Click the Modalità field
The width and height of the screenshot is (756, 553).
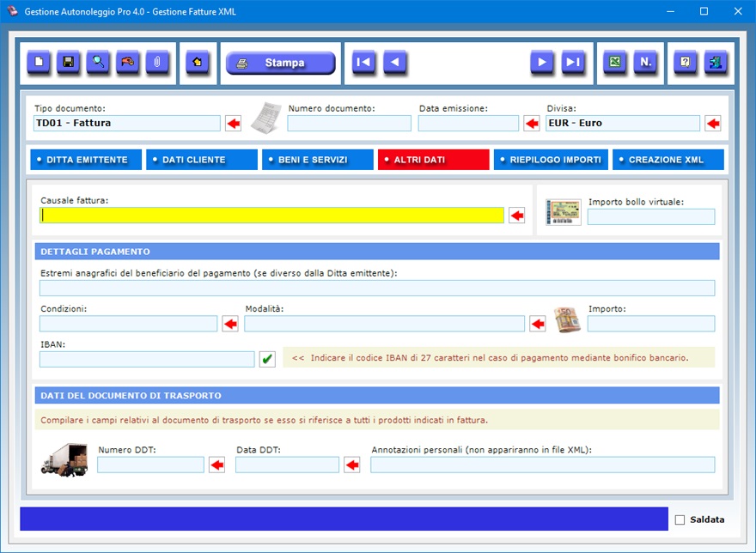(x=385, y=324)
